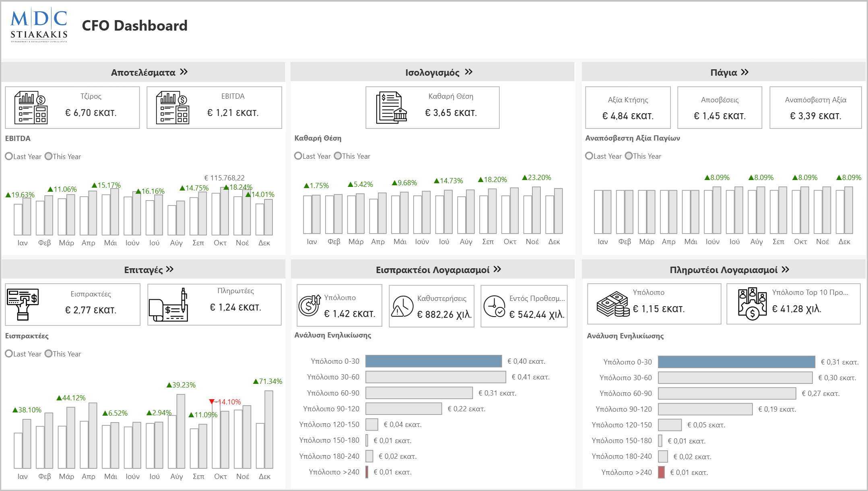Open Πάγια details via double chevron

coord(744,72)
